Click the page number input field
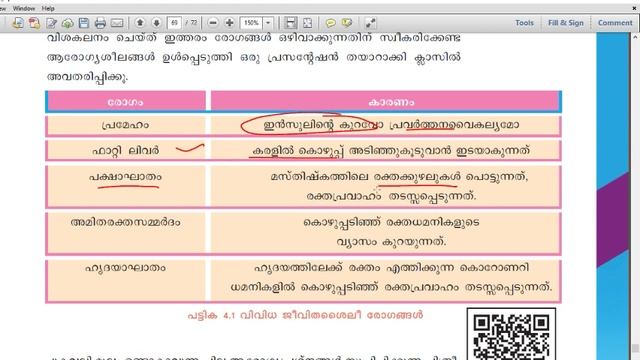Viewport: 640px width, 360px height. click(x=174, y=23)
